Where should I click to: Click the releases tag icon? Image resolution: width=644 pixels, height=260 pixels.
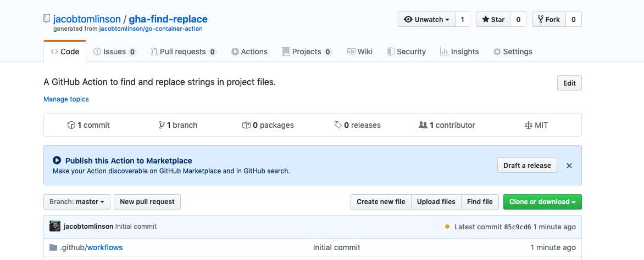(338, 125)
